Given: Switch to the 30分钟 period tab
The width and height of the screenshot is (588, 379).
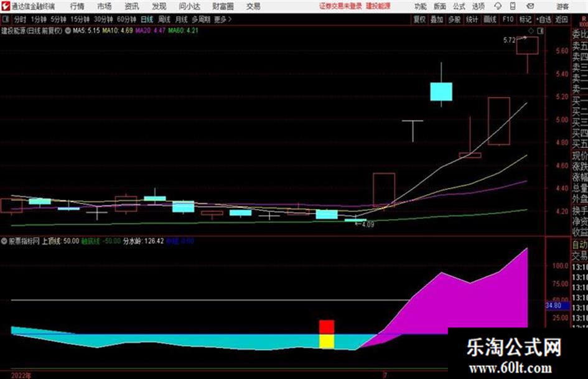Looking at the screenshot, I should pyautogui.click(x=103, y=19).
